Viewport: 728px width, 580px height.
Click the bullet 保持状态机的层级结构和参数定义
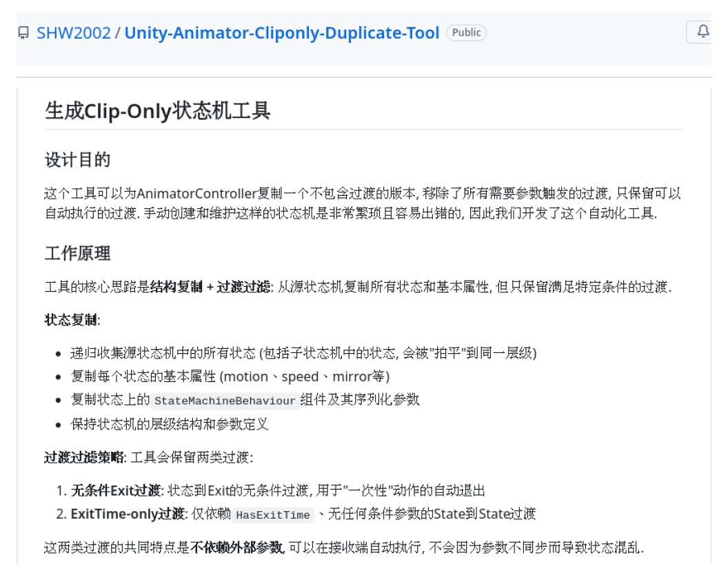point(170,424)
